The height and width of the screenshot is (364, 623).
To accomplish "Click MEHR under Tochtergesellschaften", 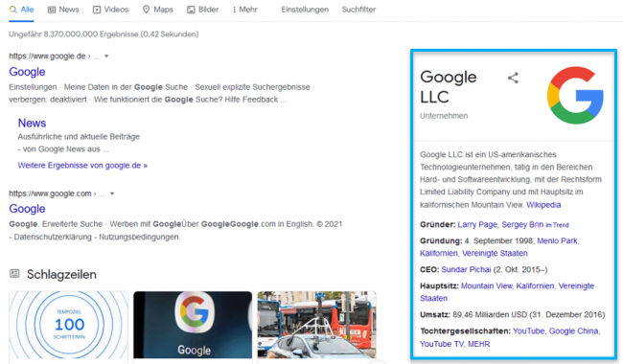I will pos(479,344).
